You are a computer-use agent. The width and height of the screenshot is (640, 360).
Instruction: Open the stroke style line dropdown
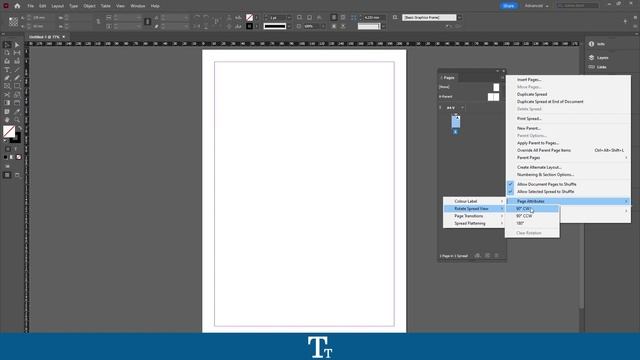[x=289, y=26]
